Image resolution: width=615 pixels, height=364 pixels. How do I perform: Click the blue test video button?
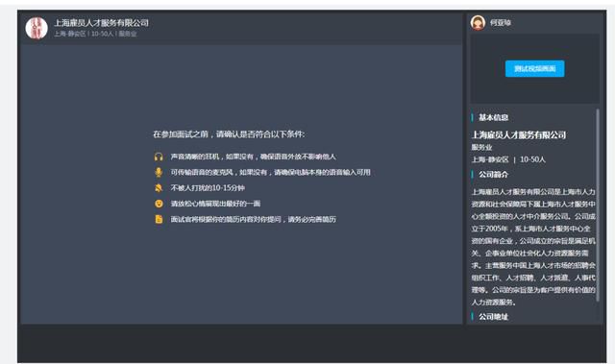(x=534, y=68)
